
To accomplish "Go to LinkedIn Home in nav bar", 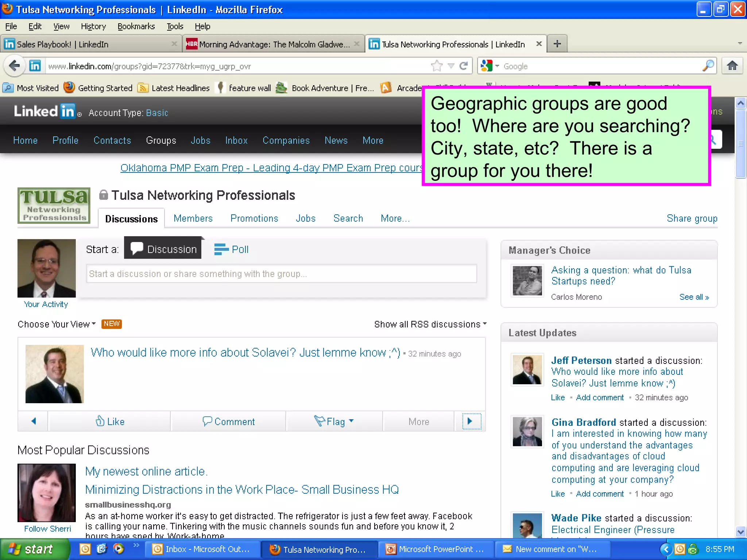I will [25, 140].
